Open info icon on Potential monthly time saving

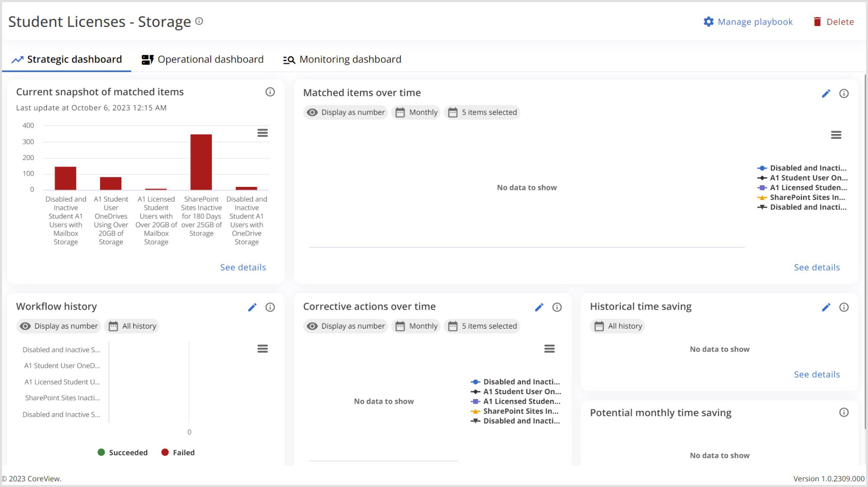point(844,412)
